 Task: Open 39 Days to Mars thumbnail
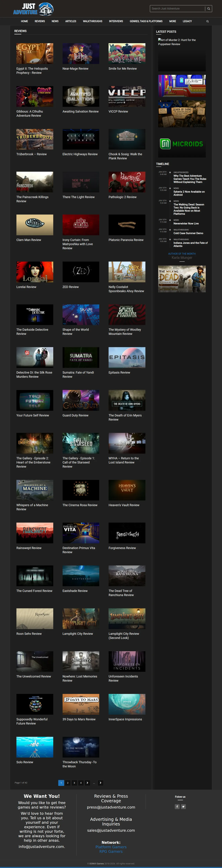81,704
